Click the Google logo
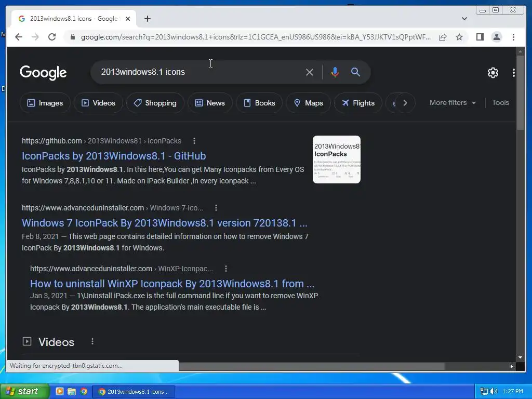532x399 pixels. [x=43, y=72]
